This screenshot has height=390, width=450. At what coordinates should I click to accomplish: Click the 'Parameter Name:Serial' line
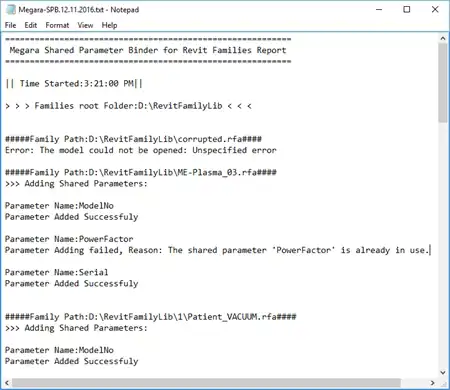pyautogui.click(x=57, y=272)
